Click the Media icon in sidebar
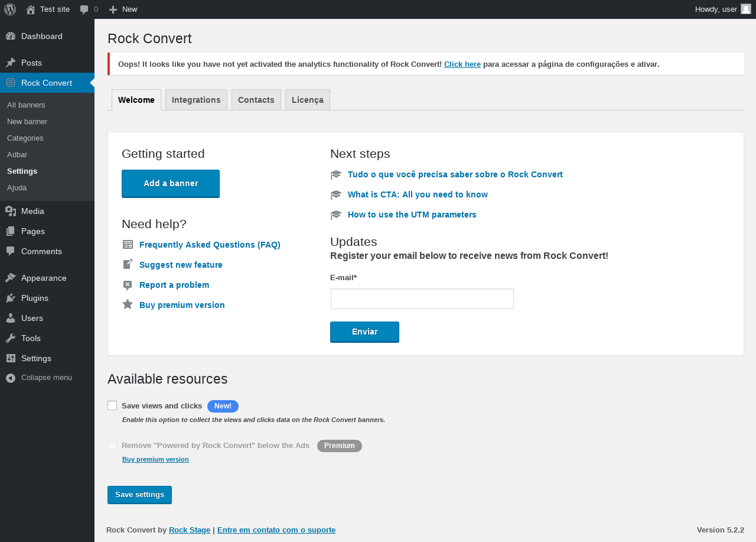 click(x=11, y=211)
